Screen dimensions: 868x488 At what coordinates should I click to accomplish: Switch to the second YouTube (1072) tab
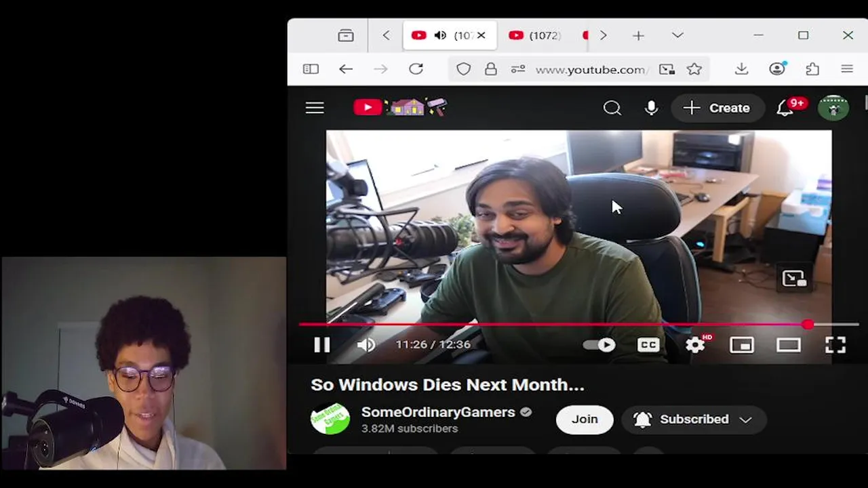tap(535, 35)
